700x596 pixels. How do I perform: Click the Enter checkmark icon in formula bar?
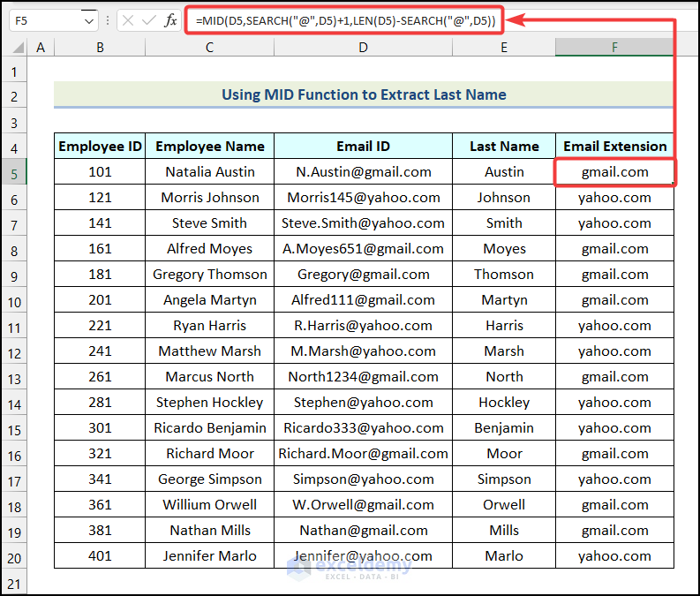148,20
